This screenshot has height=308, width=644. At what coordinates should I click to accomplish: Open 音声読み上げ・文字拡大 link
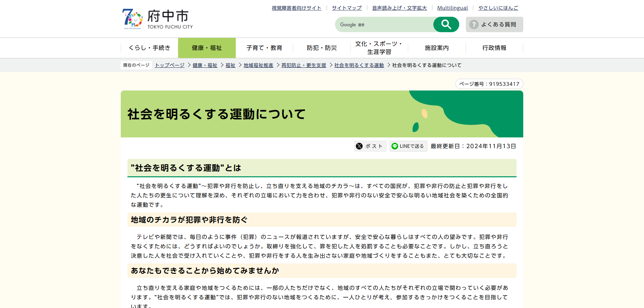coord(399,8)
